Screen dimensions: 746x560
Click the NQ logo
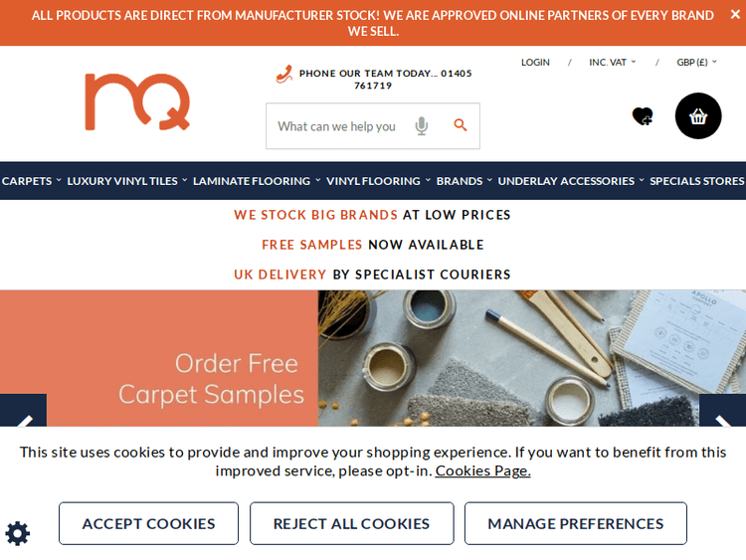pos(137,101)
